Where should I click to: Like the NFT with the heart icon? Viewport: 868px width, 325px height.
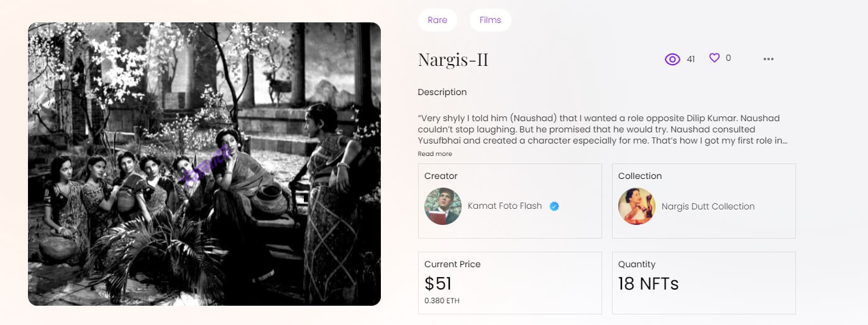(x=715, y=58)
